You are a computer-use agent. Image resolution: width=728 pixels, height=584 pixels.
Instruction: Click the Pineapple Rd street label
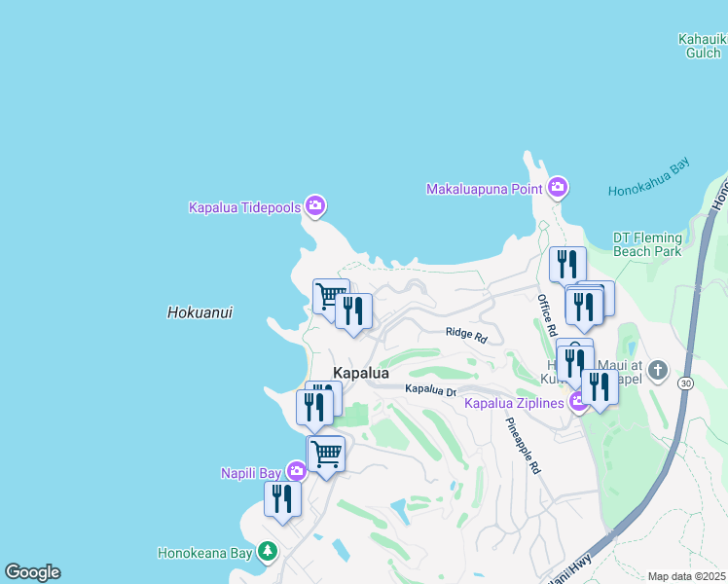pyautogui.click(x=524, y=446)
